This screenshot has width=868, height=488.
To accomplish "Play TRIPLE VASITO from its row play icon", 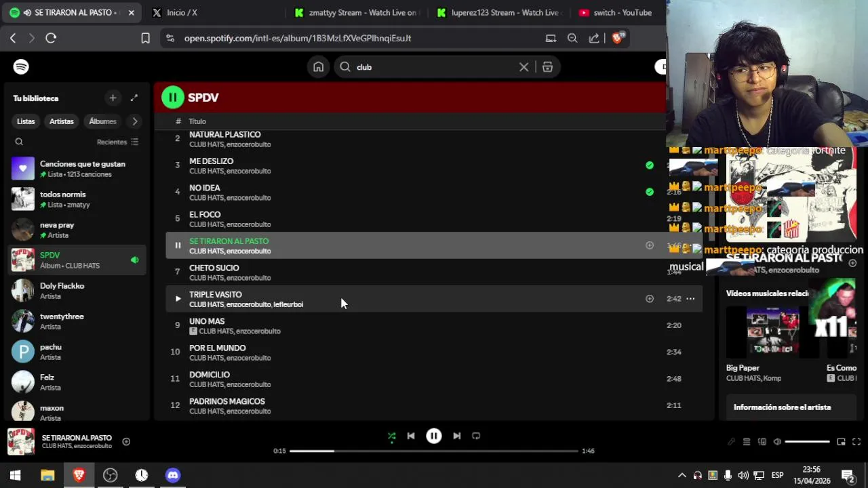I will tap(178, 299).
